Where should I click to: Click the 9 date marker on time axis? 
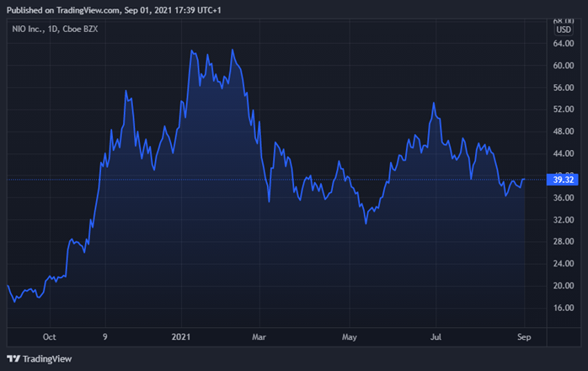point(104,336)
